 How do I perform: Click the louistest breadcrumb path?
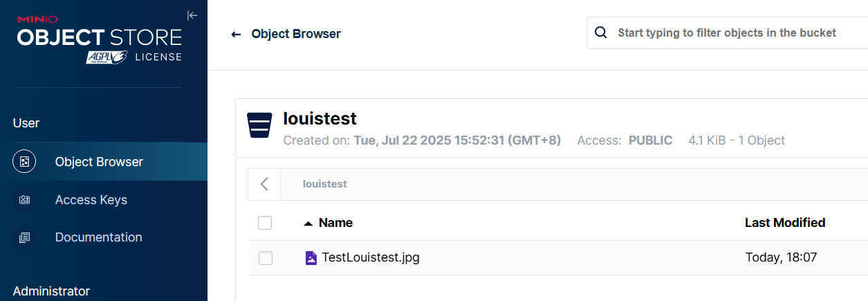(324, 184)
